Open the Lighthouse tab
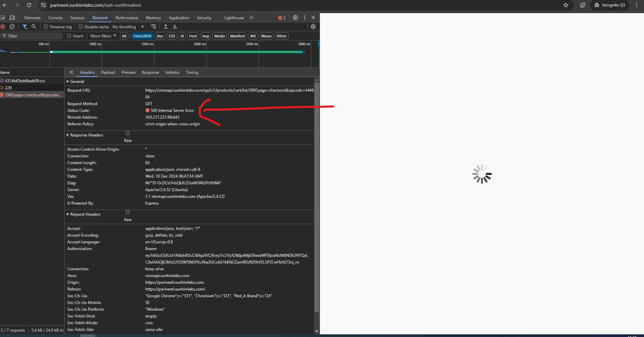Image resolution: width=644 pixels, height=337 pixels. click(234, 18)
